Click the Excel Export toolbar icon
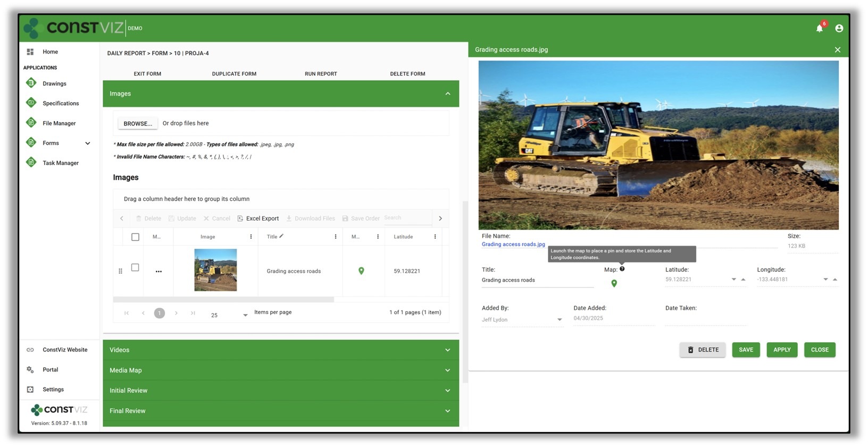The width and height of the screenshot is (868, 447). (240, 218)
